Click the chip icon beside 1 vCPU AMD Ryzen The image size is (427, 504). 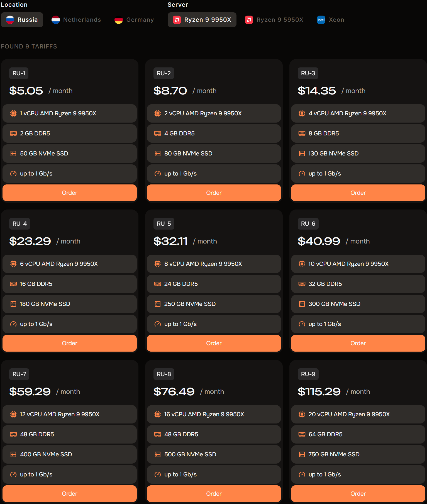pyautogui.click(x=13, y=113)
